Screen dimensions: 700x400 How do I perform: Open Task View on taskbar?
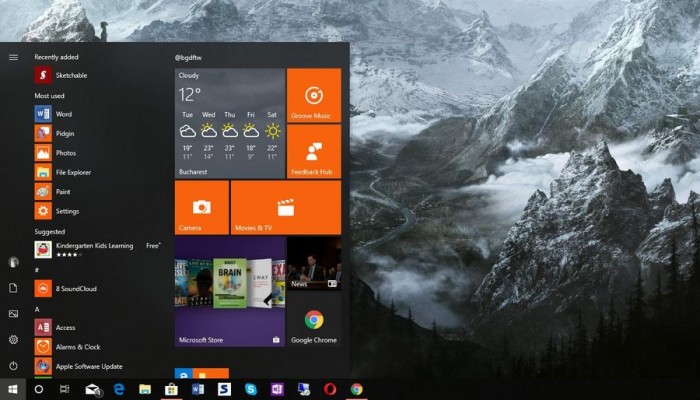pos(65,389)
